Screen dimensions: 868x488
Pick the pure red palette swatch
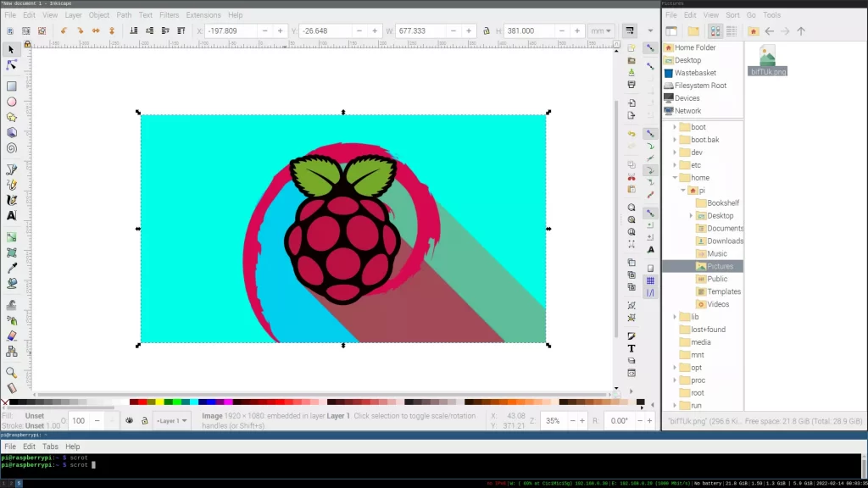pyautogui.click(x=142, y=402)
